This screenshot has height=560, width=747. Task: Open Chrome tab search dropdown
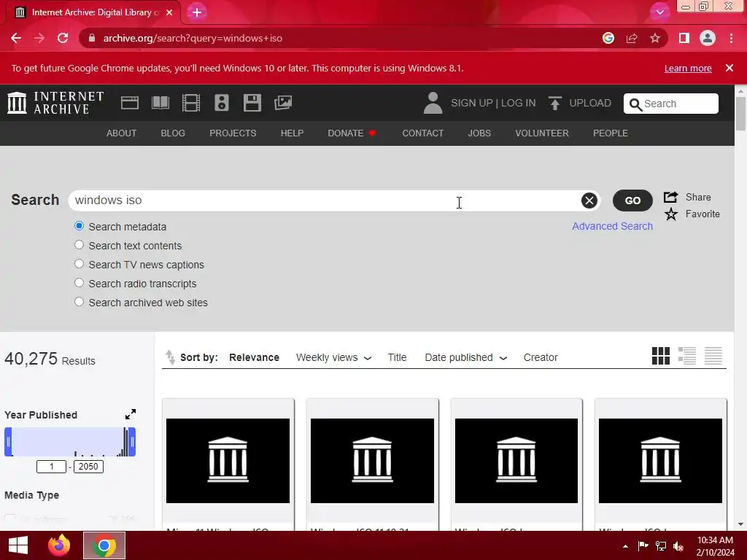click(659, 12)
